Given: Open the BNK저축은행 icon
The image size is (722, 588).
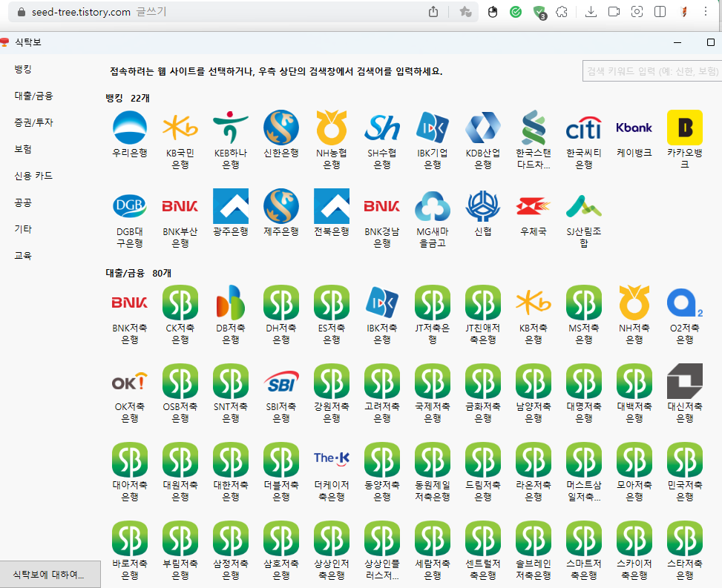Looking at the screenshot, I should [x=130, y=303].
